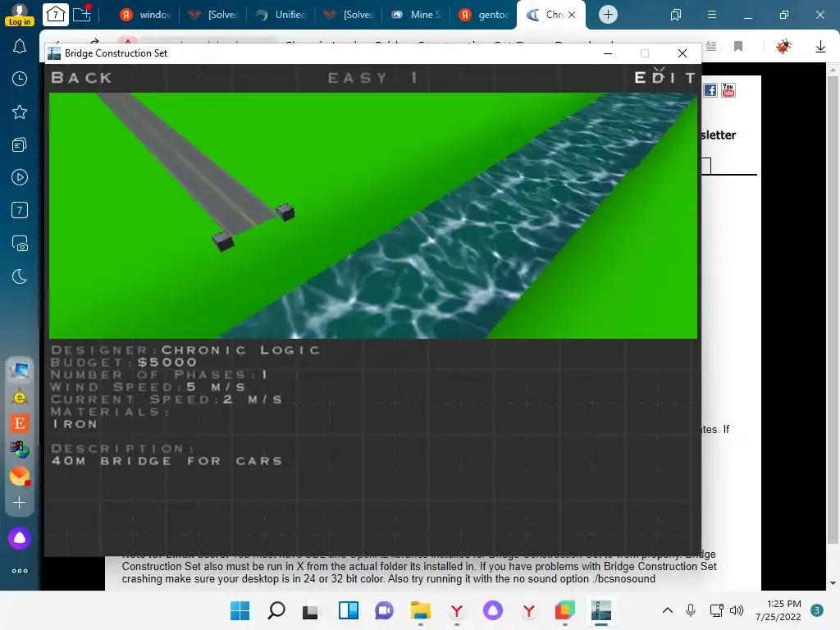Click the Log in profile icon

pos(20,15)
